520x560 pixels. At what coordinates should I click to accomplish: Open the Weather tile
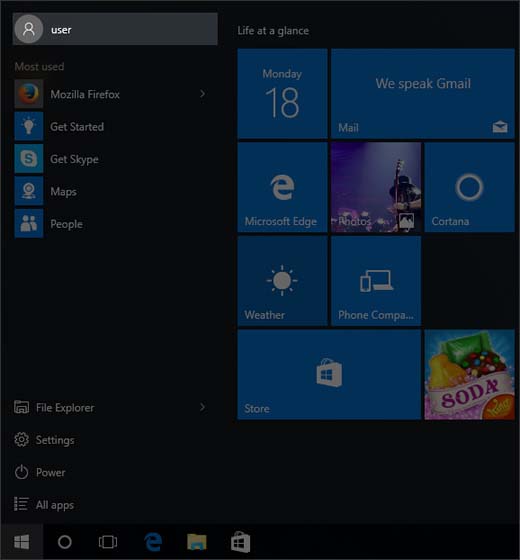pos(282,281)
